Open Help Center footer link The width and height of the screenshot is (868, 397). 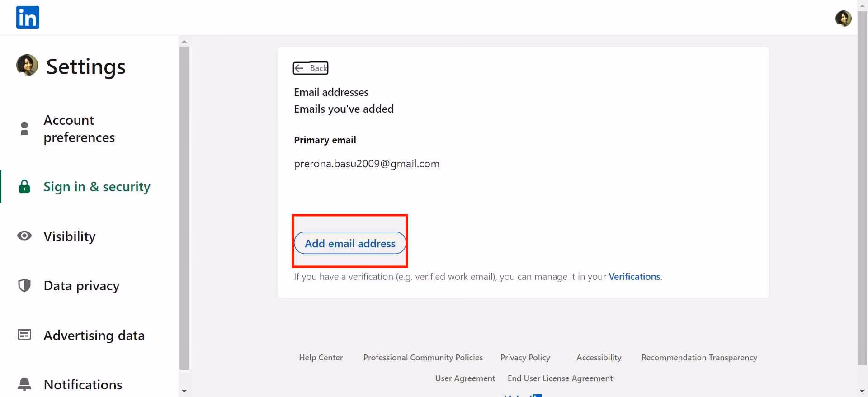(x=321, y=358)
